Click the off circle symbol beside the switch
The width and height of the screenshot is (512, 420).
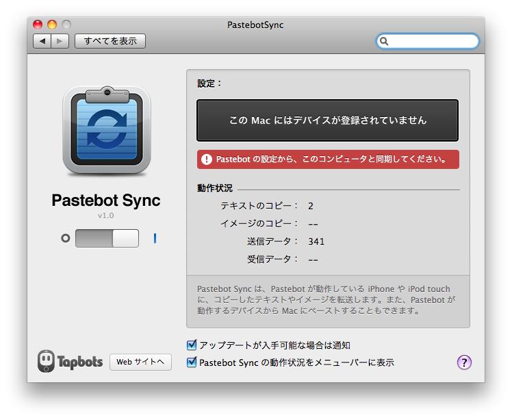[65, 238]
